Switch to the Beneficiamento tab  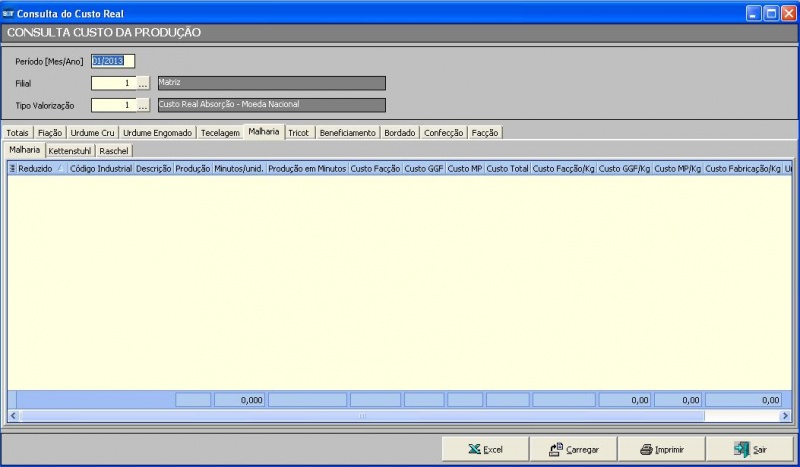point(347,132)
